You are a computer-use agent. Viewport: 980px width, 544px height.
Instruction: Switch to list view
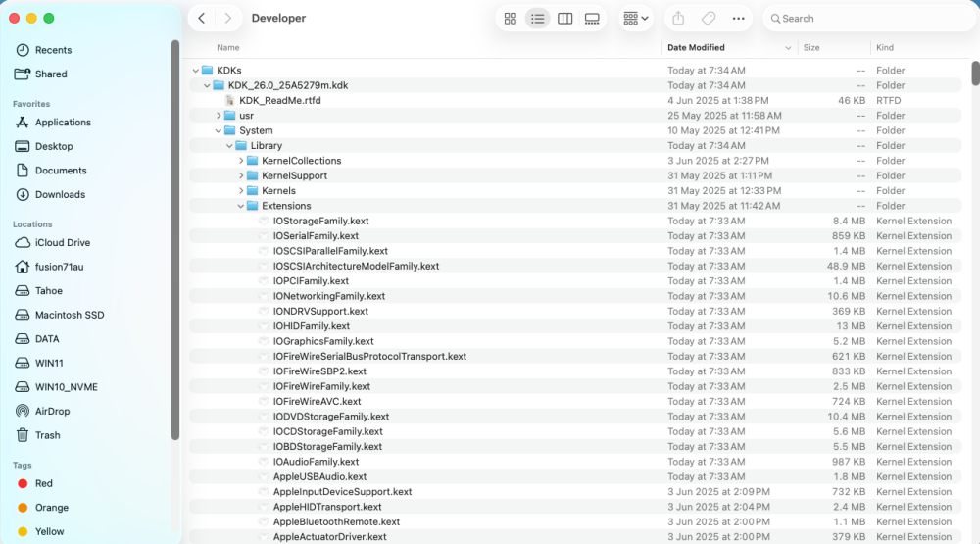coord(537,18)
